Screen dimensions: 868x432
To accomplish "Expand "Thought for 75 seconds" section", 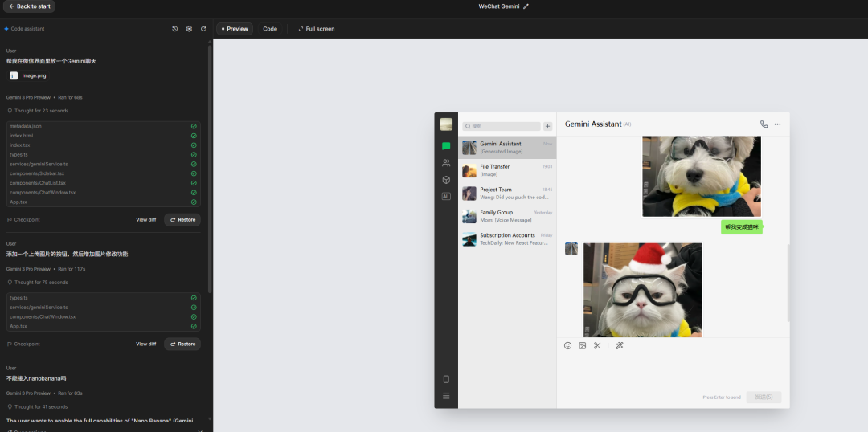I will tap(38, 283).
